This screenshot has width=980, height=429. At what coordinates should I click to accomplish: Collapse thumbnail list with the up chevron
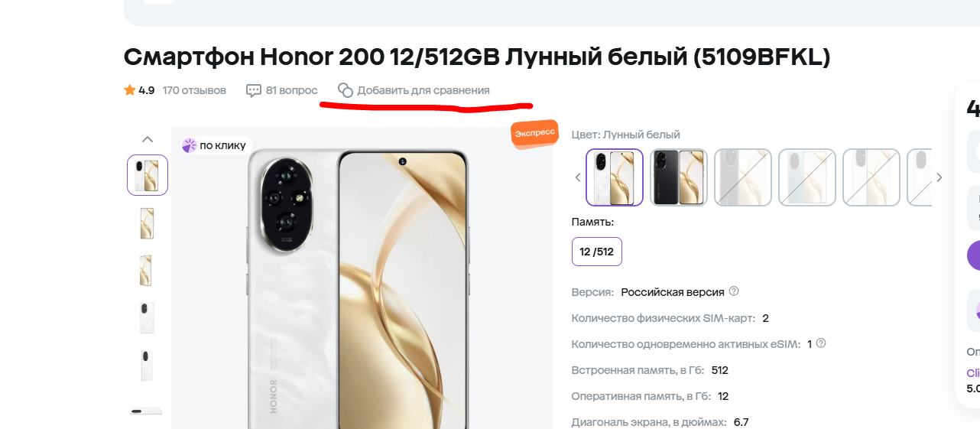click(x=148, y=139)
